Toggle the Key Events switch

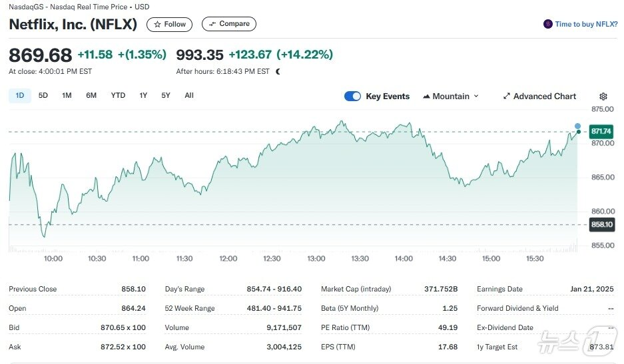pyautogui.click(x=352, y=96)
